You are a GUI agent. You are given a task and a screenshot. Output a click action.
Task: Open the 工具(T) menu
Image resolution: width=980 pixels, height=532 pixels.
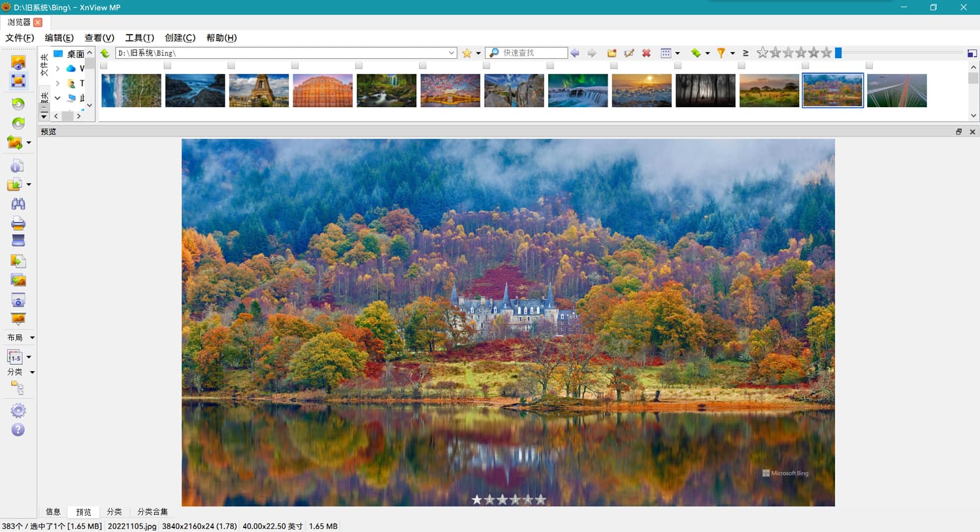click(140, 38)
